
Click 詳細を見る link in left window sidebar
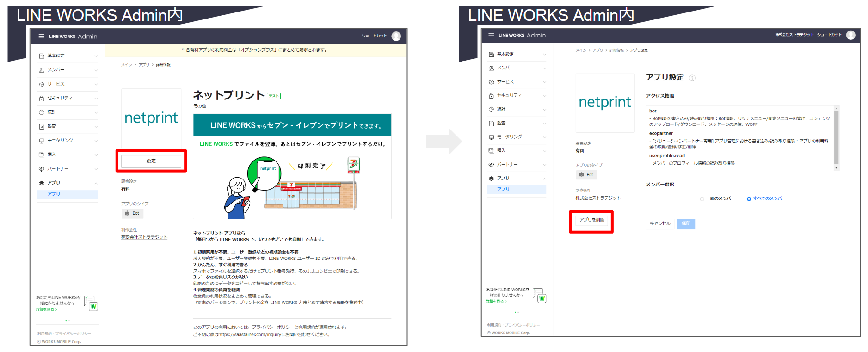tap(46, 309)
